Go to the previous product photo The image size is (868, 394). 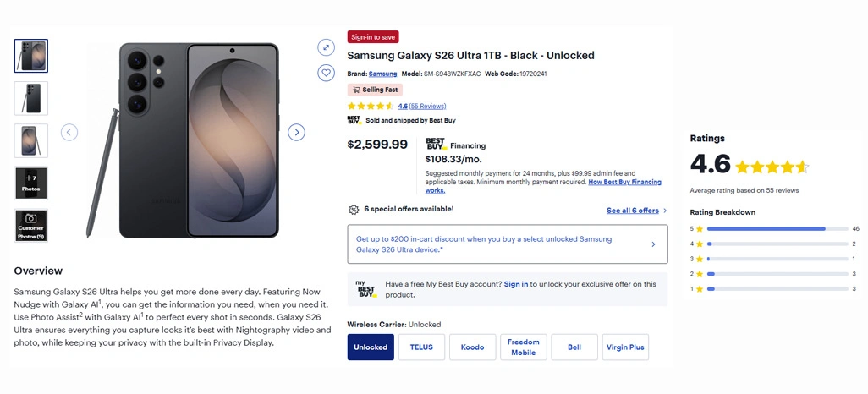pyautogui.click(x=69, y=132)
